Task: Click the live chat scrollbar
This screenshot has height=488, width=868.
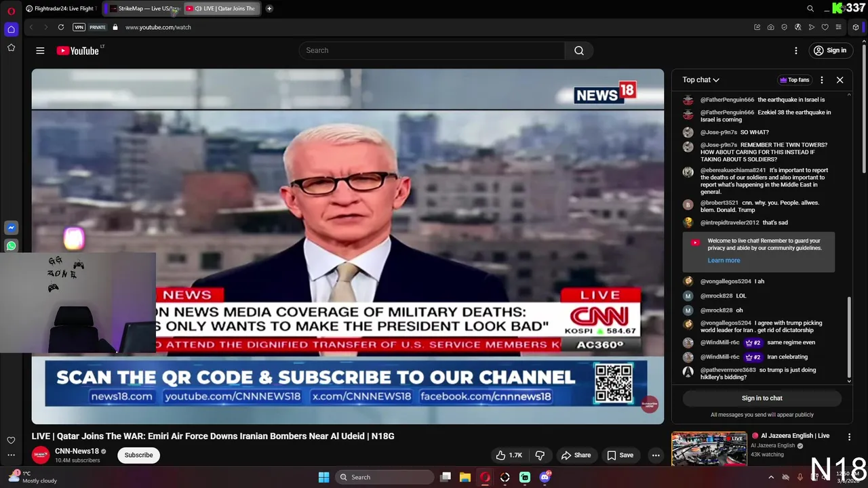Action: 849,337
